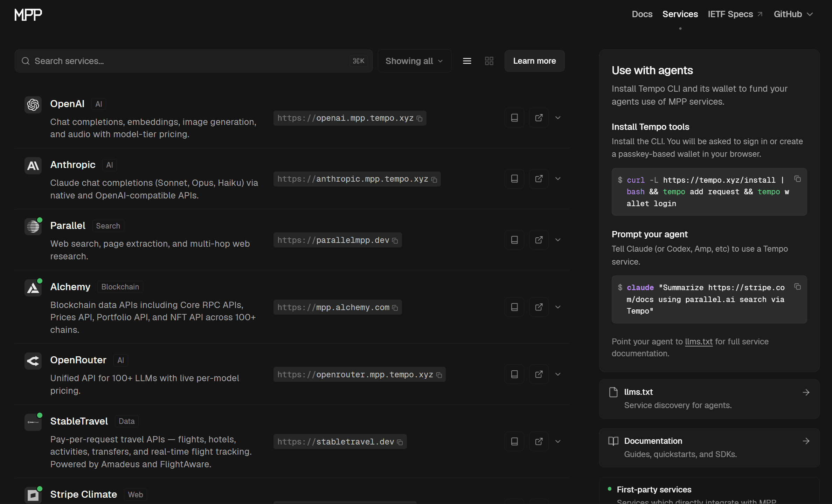Open the Showing all filter dropdown
The width and height of the screenshot is (832, 504).
click(x=414, y=61)
